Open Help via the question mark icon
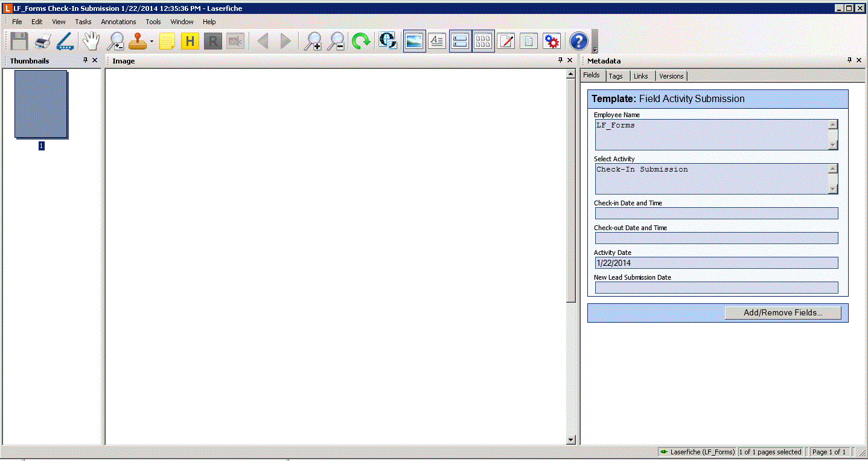 (x=578, y=41)
